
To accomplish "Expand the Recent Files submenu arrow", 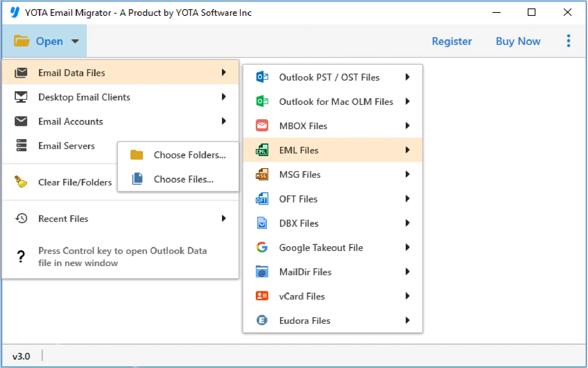I will [x=223, y=218].
